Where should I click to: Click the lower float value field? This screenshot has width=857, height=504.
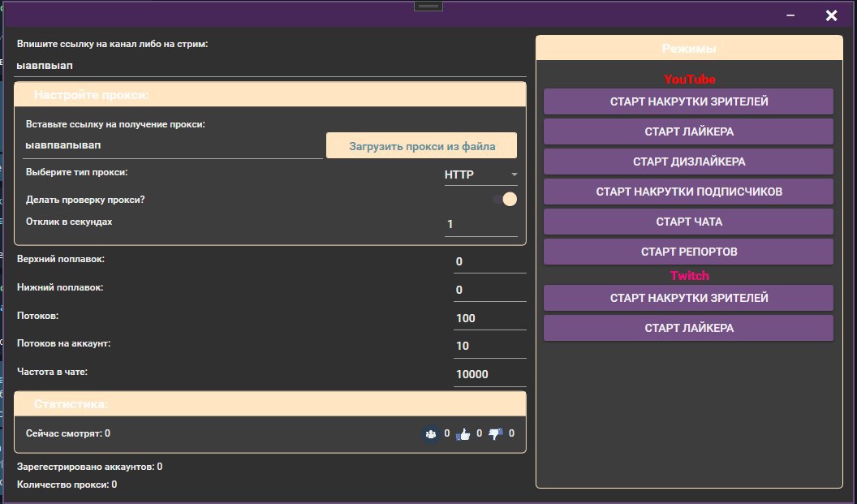pyautogui.click(x=489, y=291)
